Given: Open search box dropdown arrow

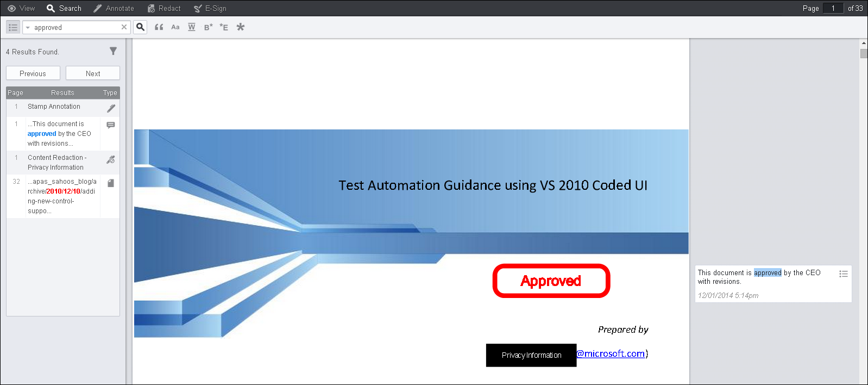Looking at the screenshot, I should click(x=28, y=28).
